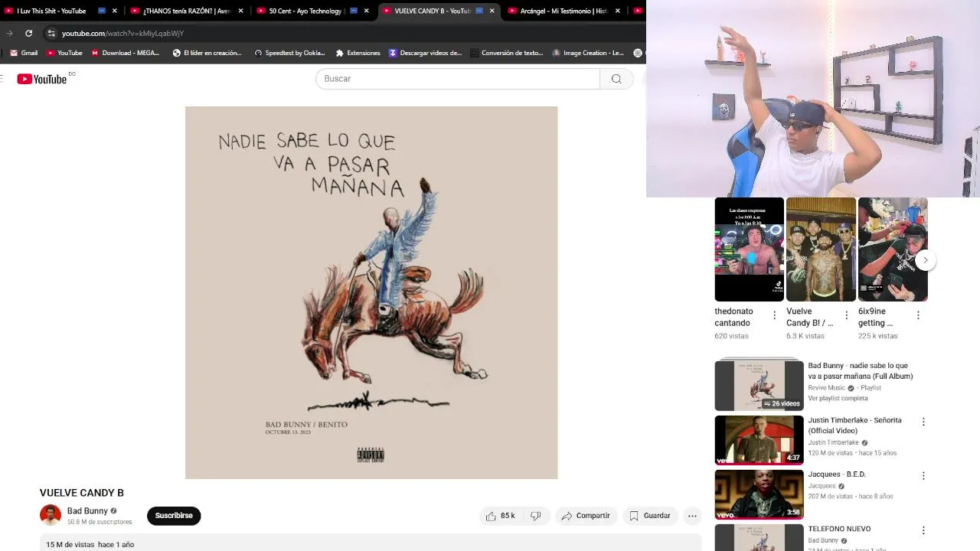
Task: Click the Bad Bunny channel avatar
Action: click(51, 515)
